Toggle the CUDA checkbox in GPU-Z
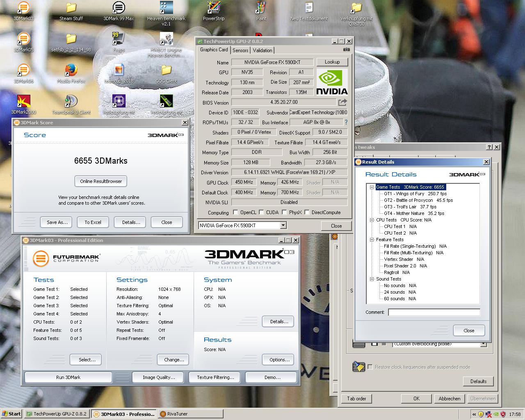This screenshot has width=525, height=420. coord(261,212)
